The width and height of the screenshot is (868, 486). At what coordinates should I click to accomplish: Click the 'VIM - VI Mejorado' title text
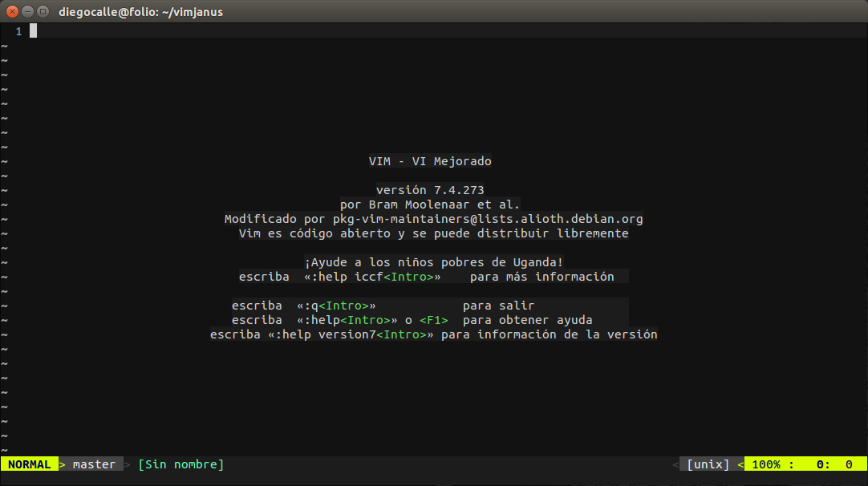(x=430, y=161)
